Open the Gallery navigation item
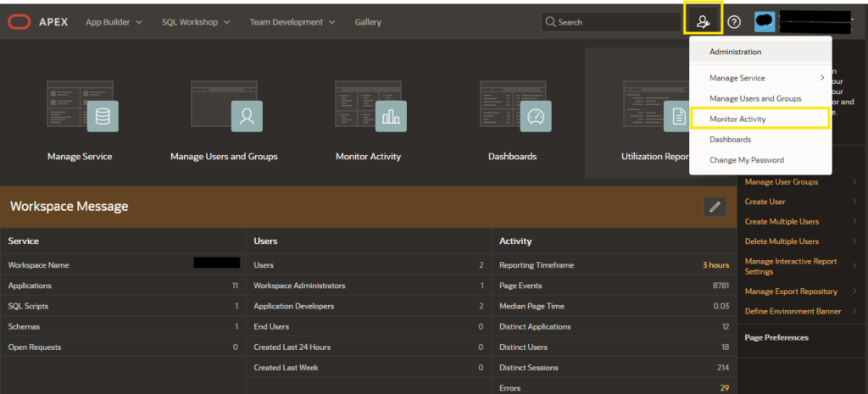 point(368,22)
